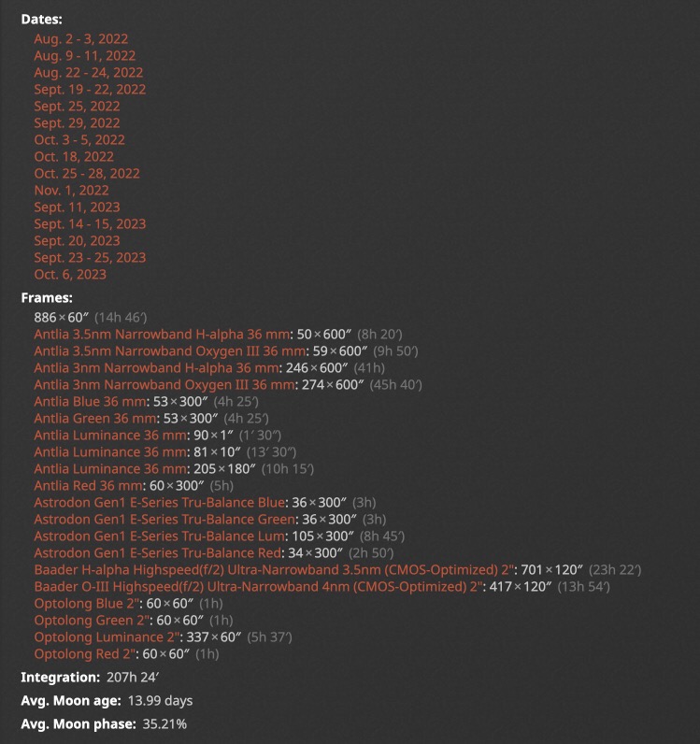The width and height of the screenshot is (700, 744).
Task: Open the Optolong Red 2" filter link
Action: [x=85, y=654]
